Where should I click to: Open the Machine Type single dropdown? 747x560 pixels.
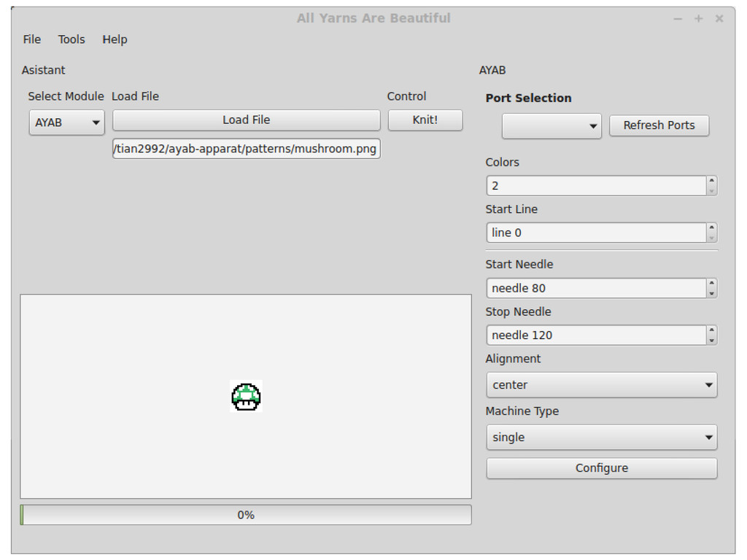tap(602, 437)
